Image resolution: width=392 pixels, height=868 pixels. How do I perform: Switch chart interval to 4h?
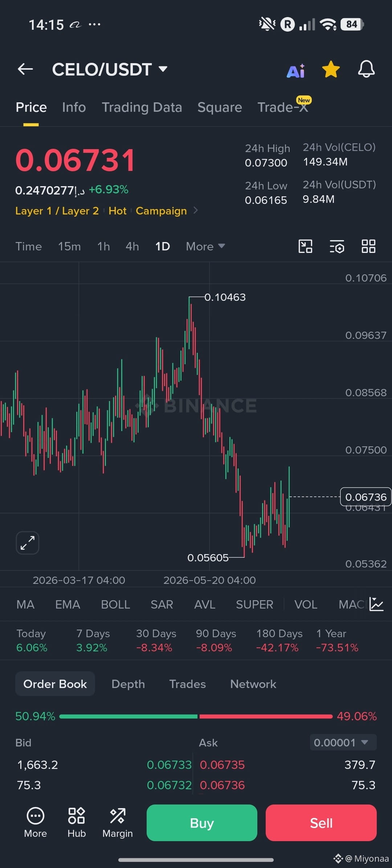pos(132,246)
